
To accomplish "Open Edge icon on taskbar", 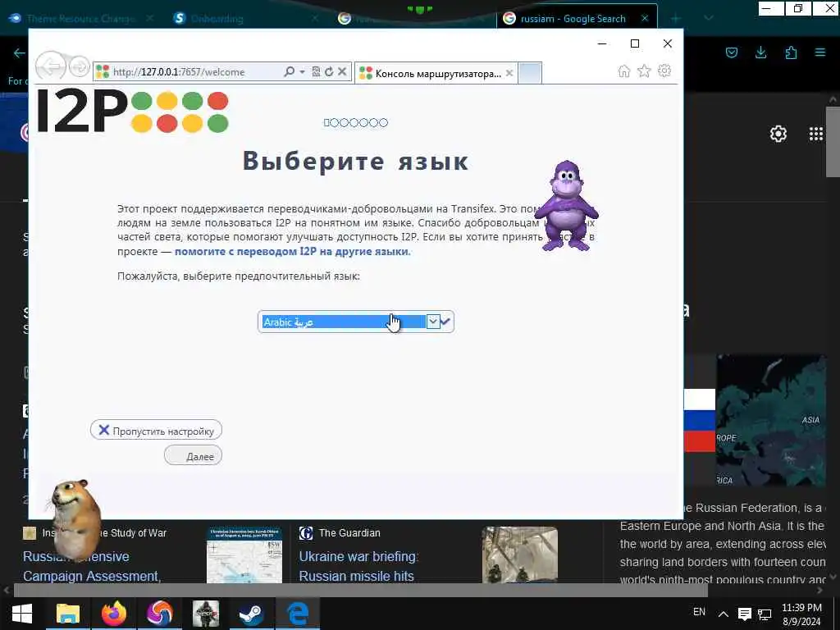I will [297, 614].
